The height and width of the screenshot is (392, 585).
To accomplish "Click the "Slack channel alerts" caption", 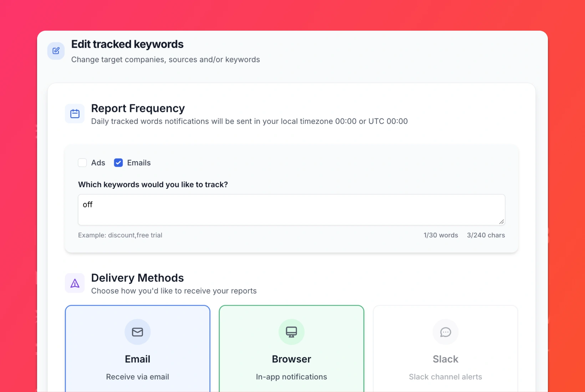I will coord(446,377).
